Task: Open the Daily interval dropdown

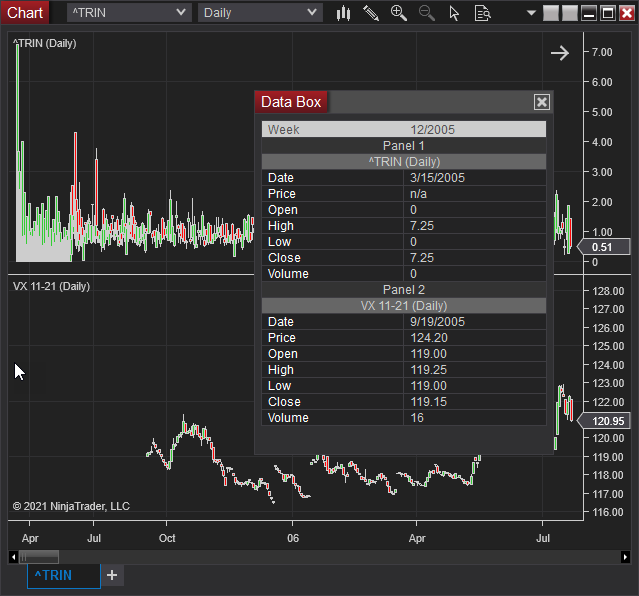Action: coord(260,13)
